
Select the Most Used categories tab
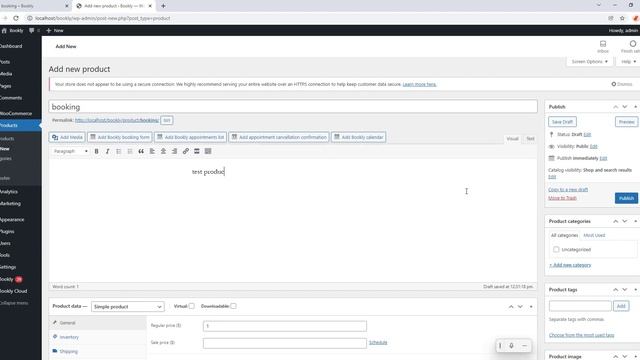[594, 236]
